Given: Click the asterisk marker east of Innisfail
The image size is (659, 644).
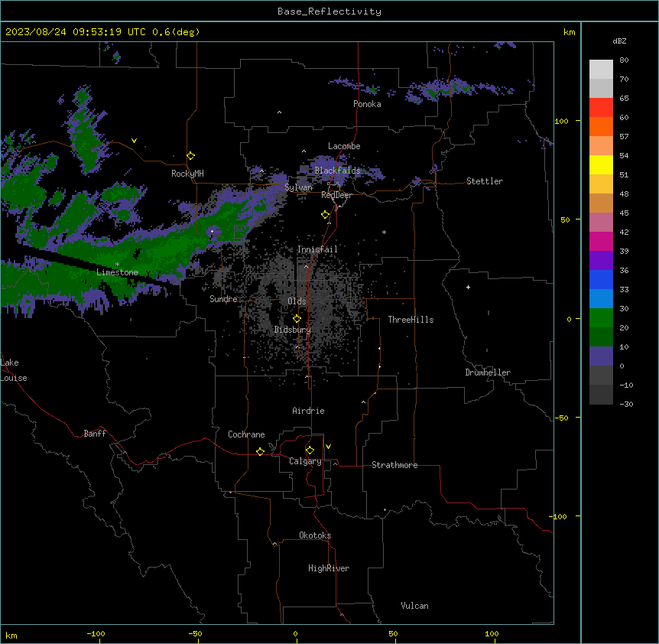Looking at the screenshot, I should point(384,232).
